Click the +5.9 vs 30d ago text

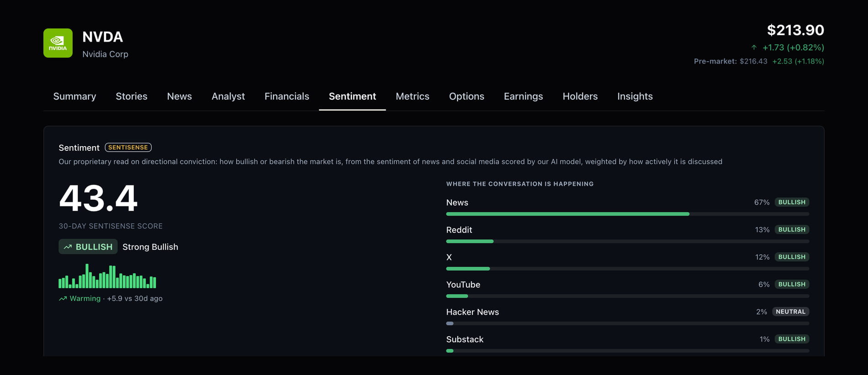135,299
